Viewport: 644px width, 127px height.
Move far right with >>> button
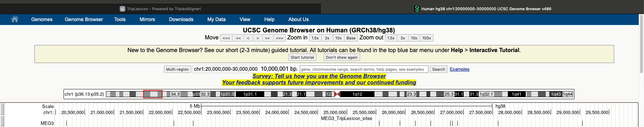click(279, 38)
